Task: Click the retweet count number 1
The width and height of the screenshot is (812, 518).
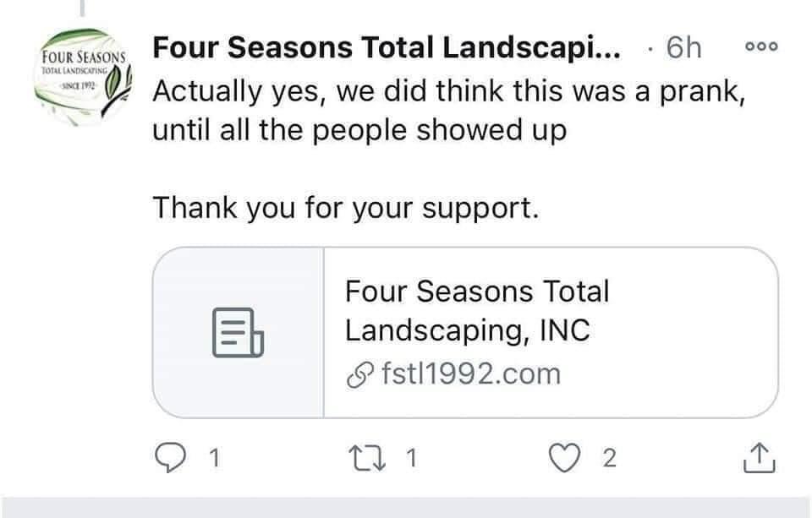Action: (x=412, y=459)
